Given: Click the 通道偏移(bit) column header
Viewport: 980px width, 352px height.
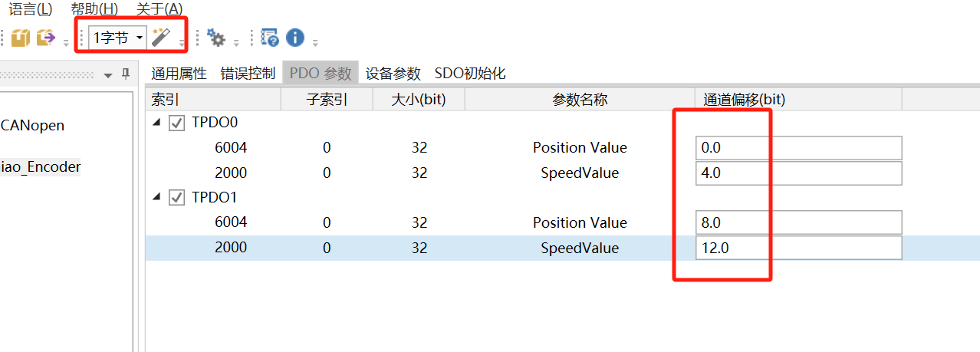Looking at the screenshot, I should click(x=744, y=100).
